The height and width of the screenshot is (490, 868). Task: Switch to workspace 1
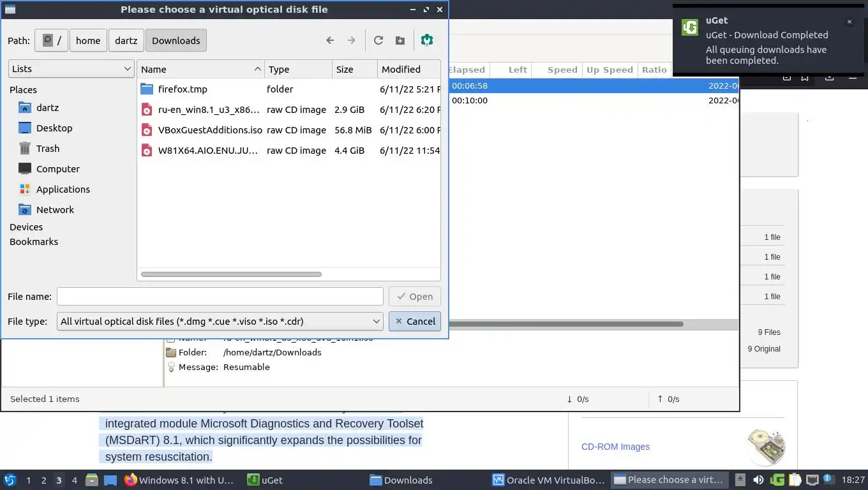28,480
